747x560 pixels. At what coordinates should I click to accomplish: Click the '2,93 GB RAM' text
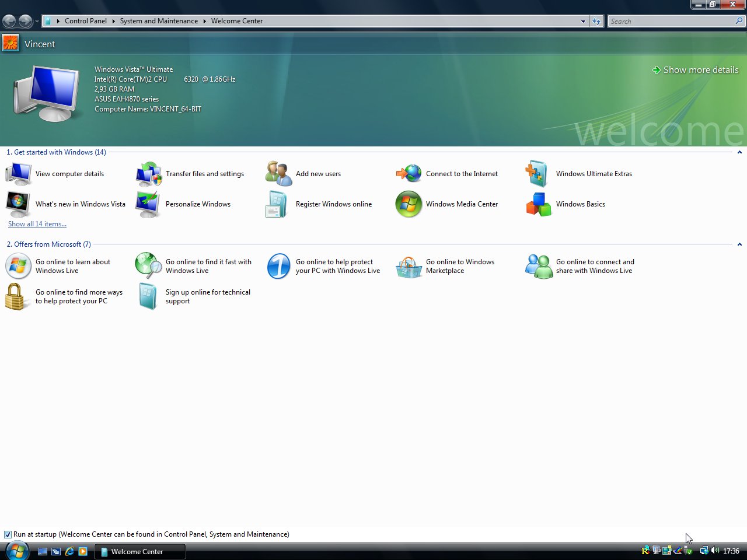click(114, 89)
